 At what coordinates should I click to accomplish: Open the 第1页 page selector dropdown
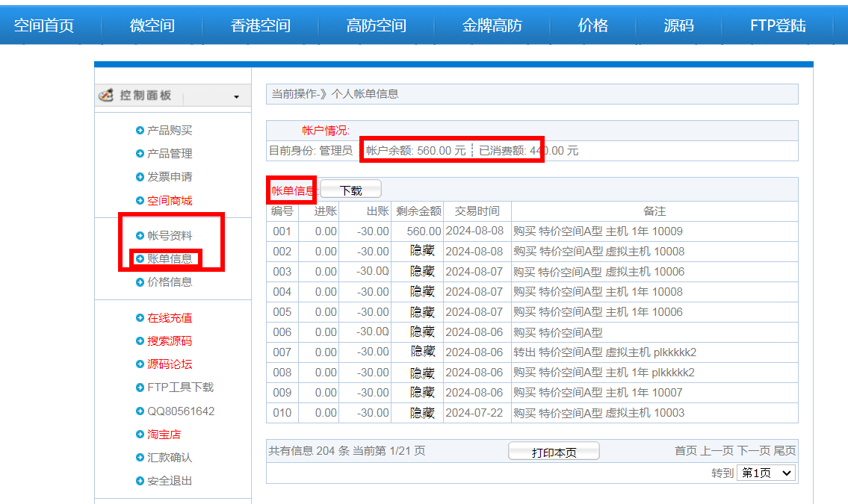(766, 473)
